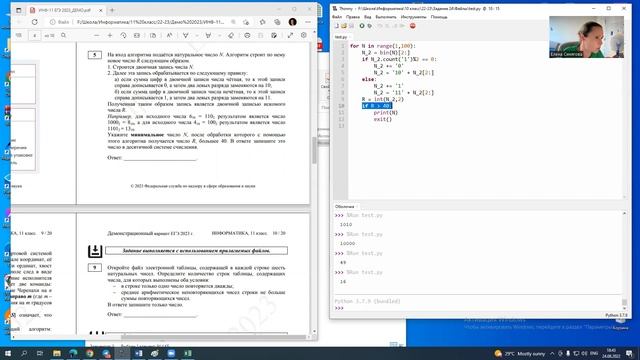Open weather widget showing Mostly sunny
This screenshot has height=360, width=640.
520,353
